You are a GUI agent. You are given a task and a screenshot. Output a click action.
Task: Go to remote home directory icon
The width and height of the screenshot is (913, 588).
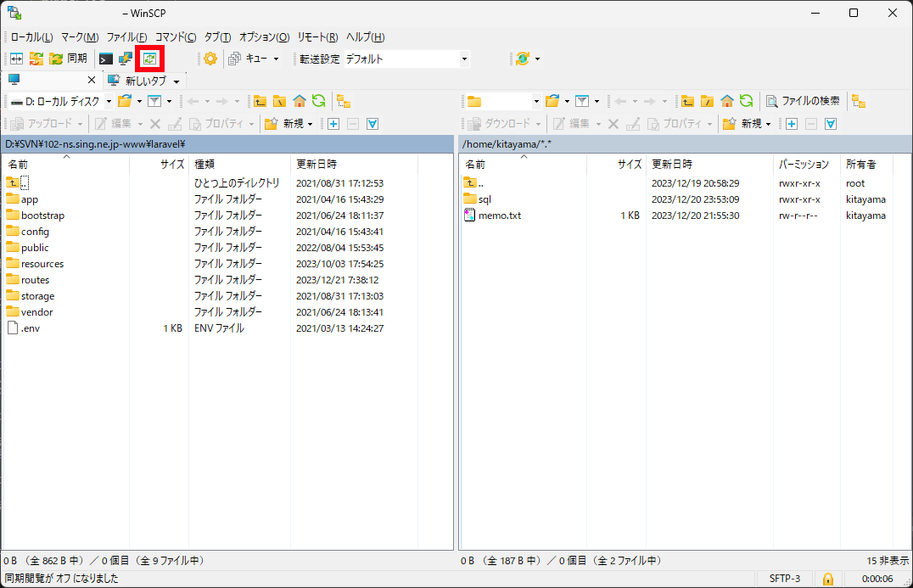(x=726, y=101)
